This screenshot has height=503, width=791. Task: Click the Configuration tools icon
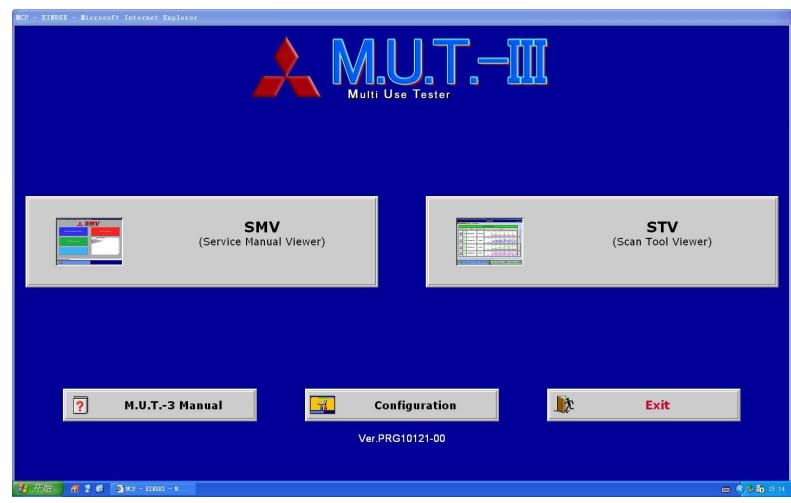[322, 405]
